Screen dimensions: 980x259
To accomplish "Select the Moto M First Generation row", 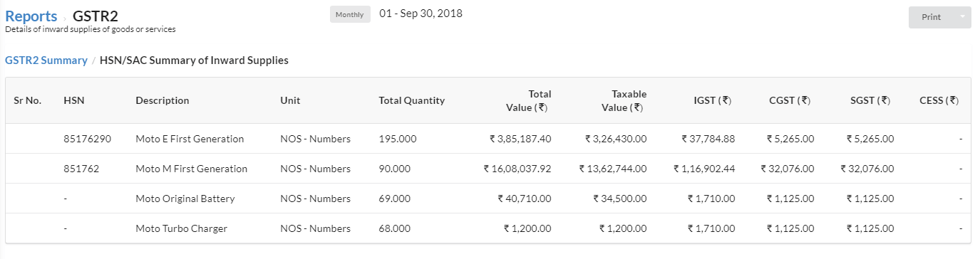I will tap(488, 169).
